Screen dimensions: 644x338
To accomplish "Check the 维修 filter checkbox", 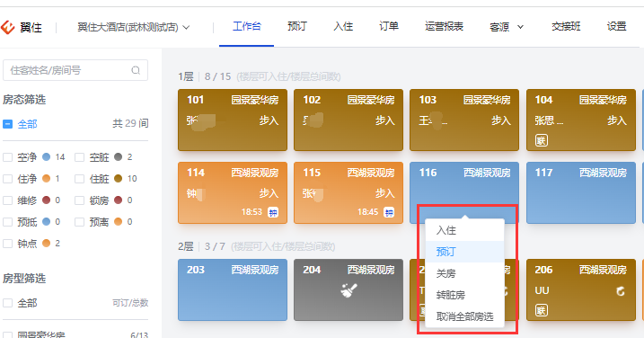I will (8, 200).
